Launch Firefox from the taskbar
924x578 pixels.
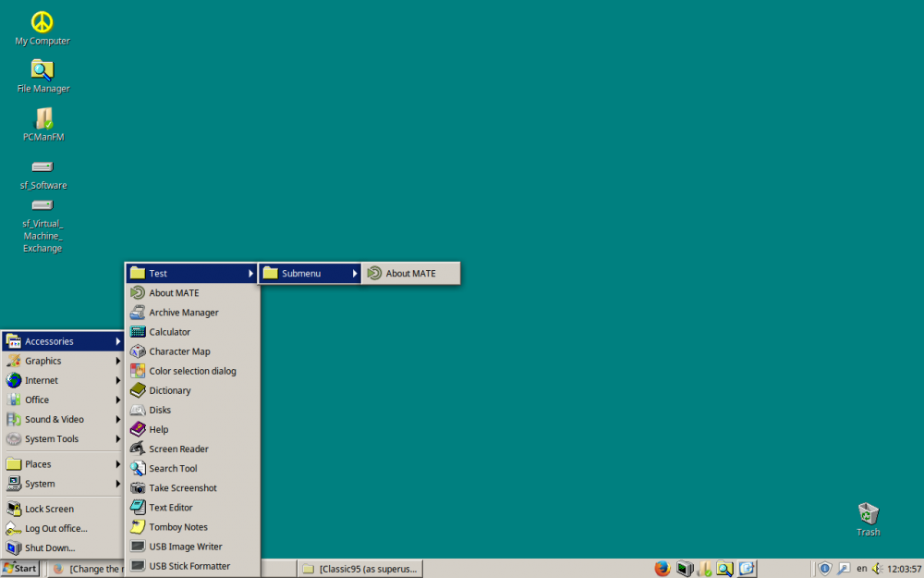click(663, 569)
